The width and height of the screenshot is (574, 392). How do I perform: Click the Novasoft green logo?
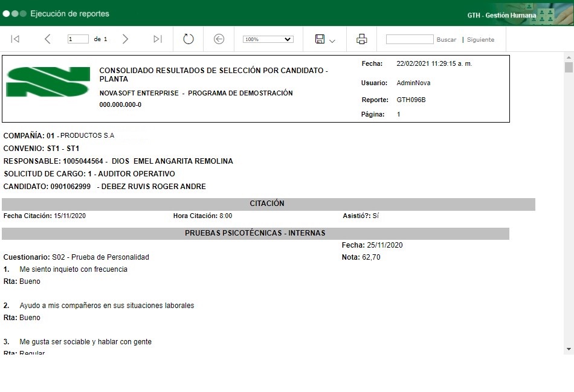48,82
